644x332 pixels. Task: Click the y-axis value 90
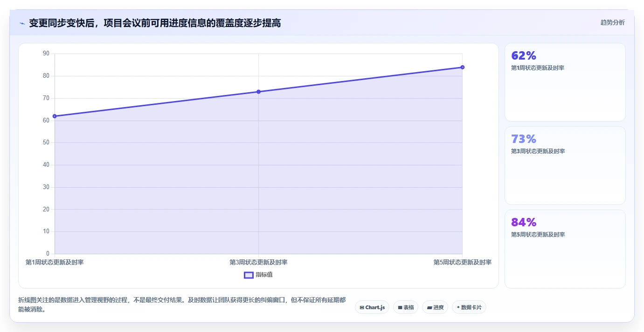46,54
